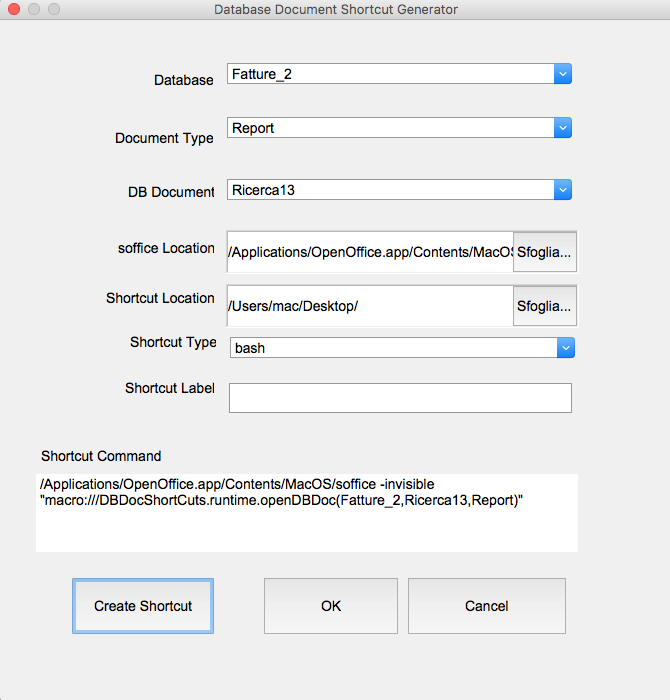
Task: Focus the Shortcut Location path field
Action: coord(370,306)
